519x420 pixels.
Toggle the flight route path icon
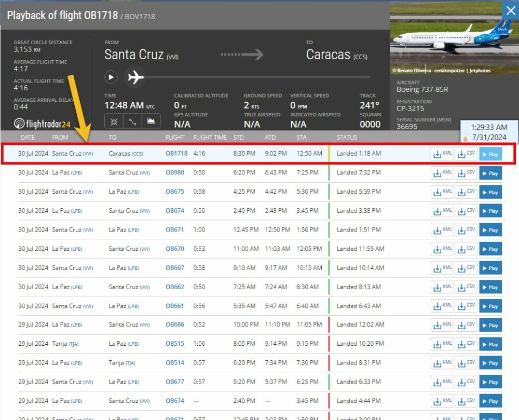132,121
